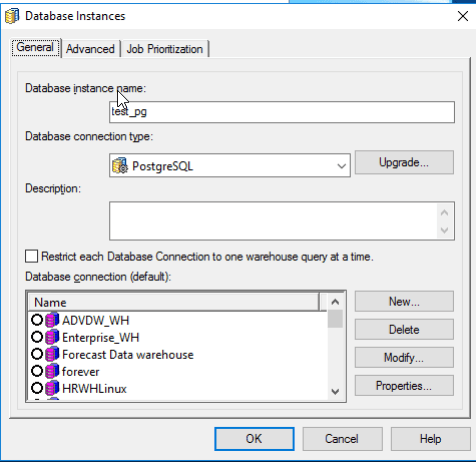476x462 pixels.
Task: Click the ADVDW_WH database connection icon
Action: [x=52, y=320]
